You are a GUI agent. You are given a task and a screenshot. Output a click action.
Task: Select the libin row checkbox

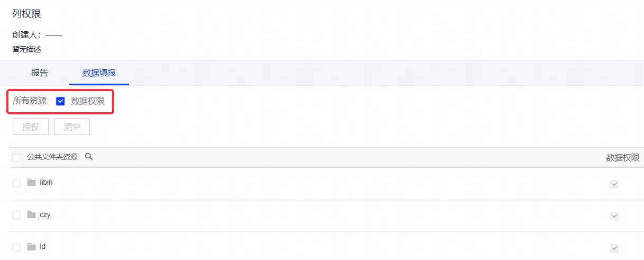pos(16,183)
